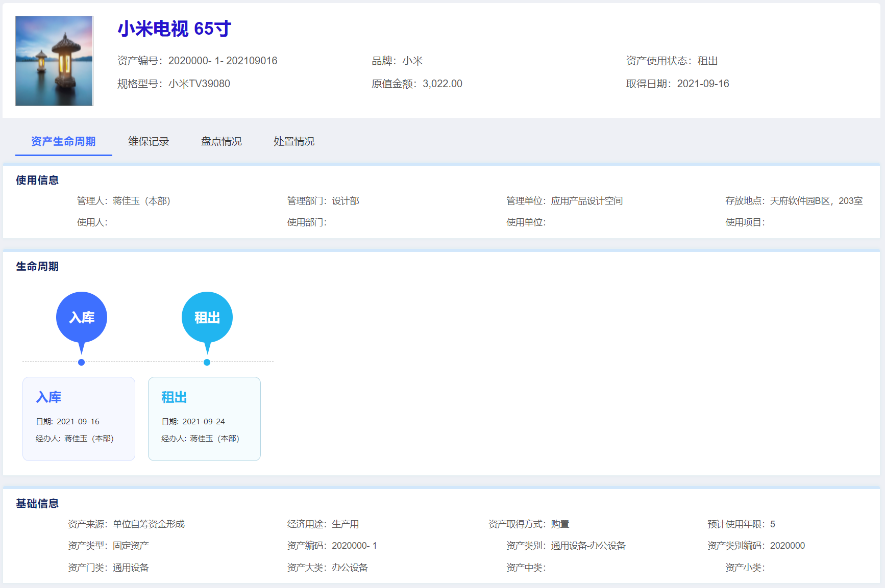
Task: Click the 租出 detail card
Action: 204,419
